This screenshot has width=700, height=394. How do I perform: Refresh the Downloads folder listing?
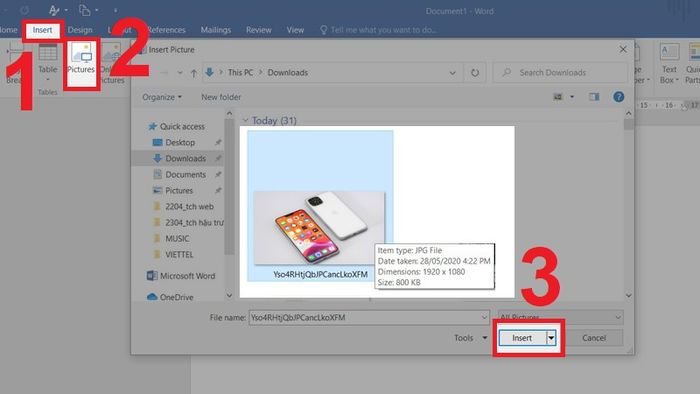click(x=475, y=72)
